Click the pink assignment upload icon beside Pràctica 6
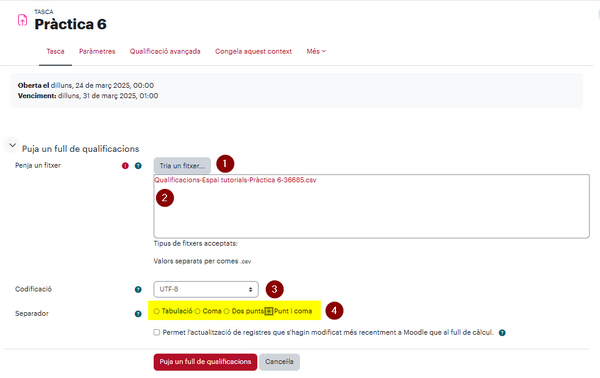This screenshot has width=600, height=378. 22,20
